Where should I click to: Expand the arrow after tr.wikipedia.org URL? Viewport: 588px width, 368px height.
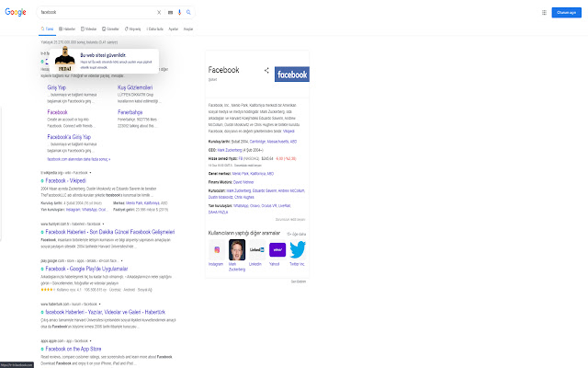pos(90,173)
